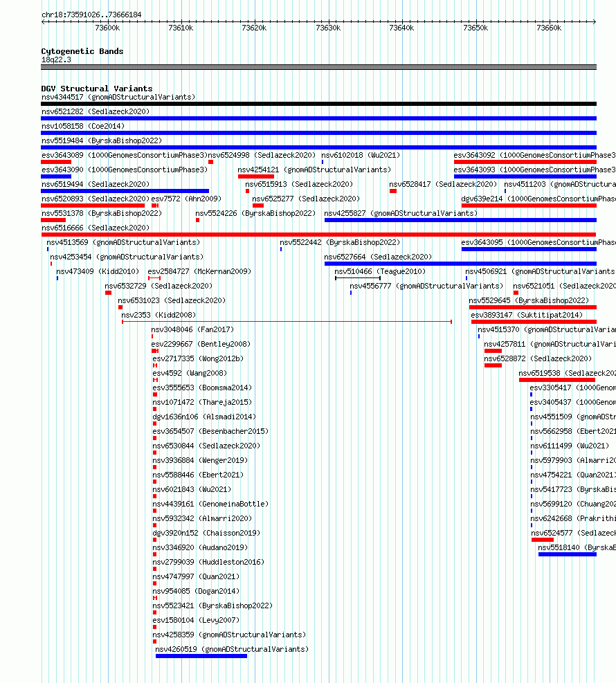Image resolution: width=616 pixels, height=683 pixels.
Task: Open esv3893147 (Suktitipat2014) label
Action: coord(527,315)
